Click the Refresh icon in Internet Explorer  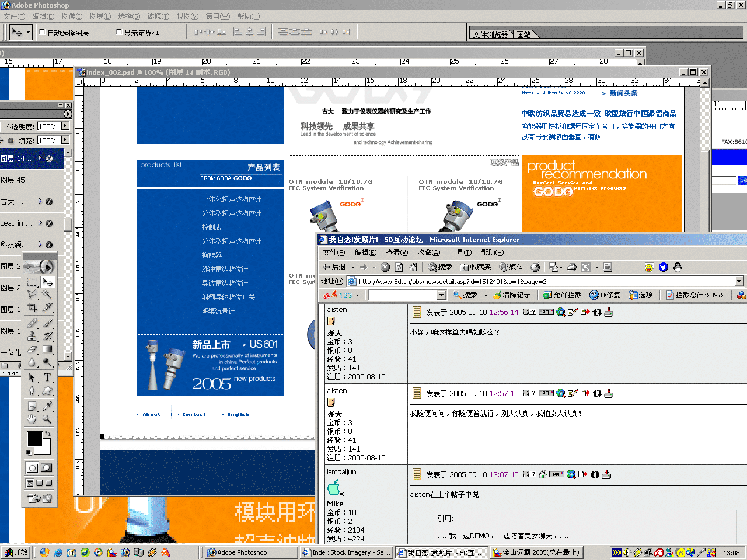pyautogui.click(x=399, y=267)
